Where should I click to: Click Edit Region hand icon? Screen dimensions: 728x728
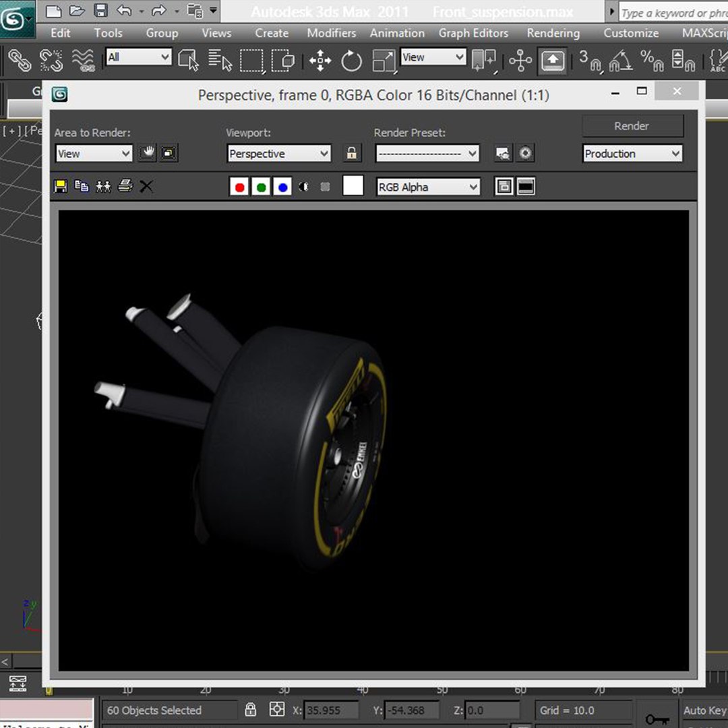(x=148, y=153)
